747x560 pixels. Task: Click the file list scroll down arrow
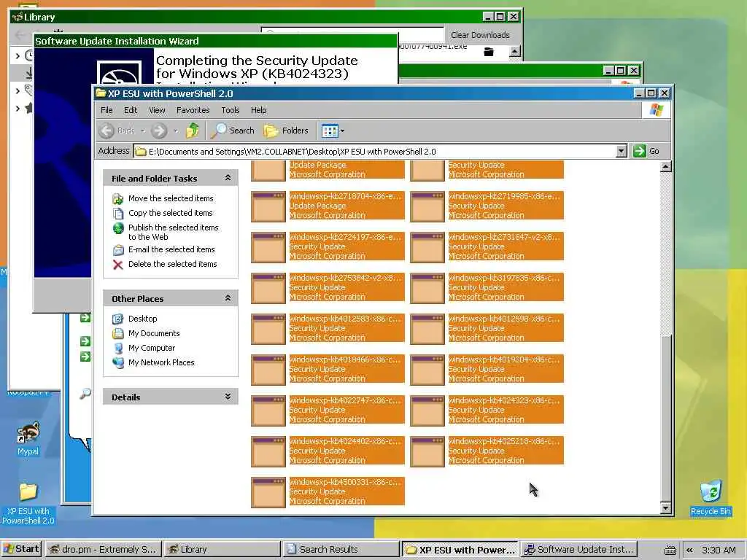pos(666,507)
